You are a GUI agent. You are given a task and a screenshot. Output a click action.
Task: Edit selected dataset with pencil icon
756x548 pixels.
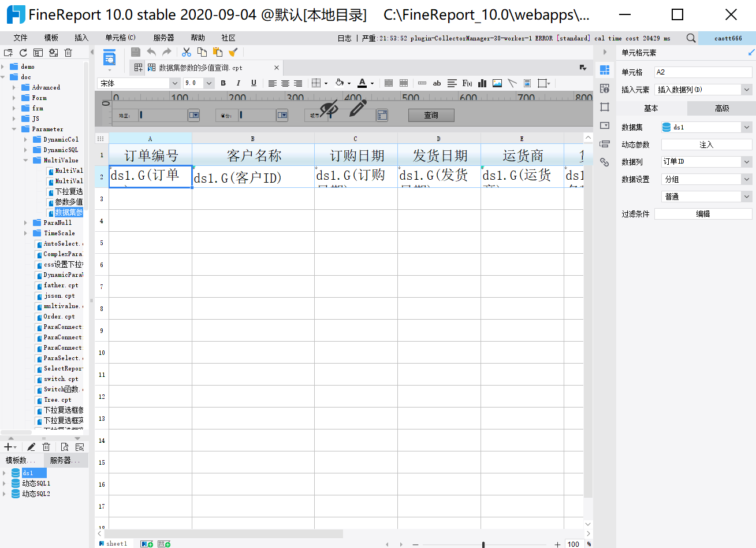pos(31,447)
